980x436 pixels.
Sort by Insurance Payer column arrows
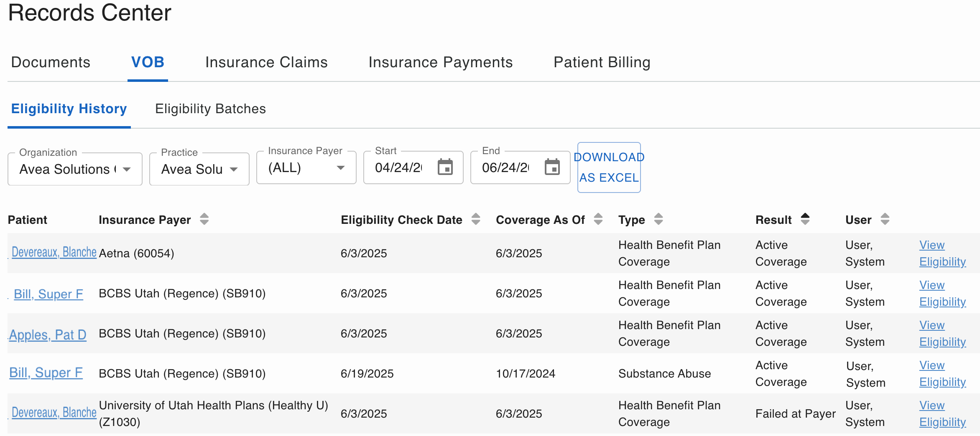pos(204,219)
